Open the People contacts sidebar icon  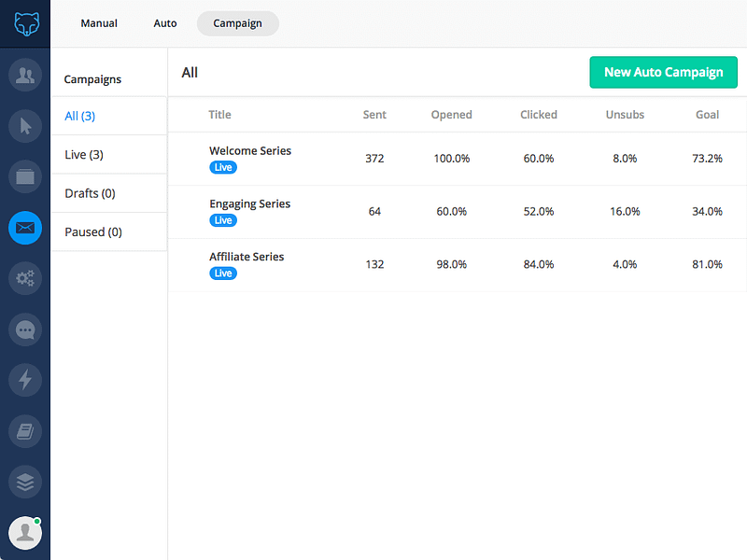point(25,75)
